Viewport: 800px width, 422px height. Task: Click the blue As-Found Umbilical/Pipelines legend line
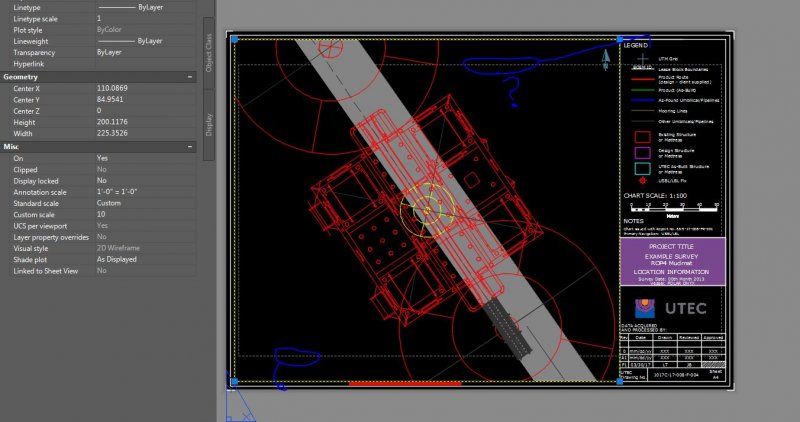click(x=642, y=101)
